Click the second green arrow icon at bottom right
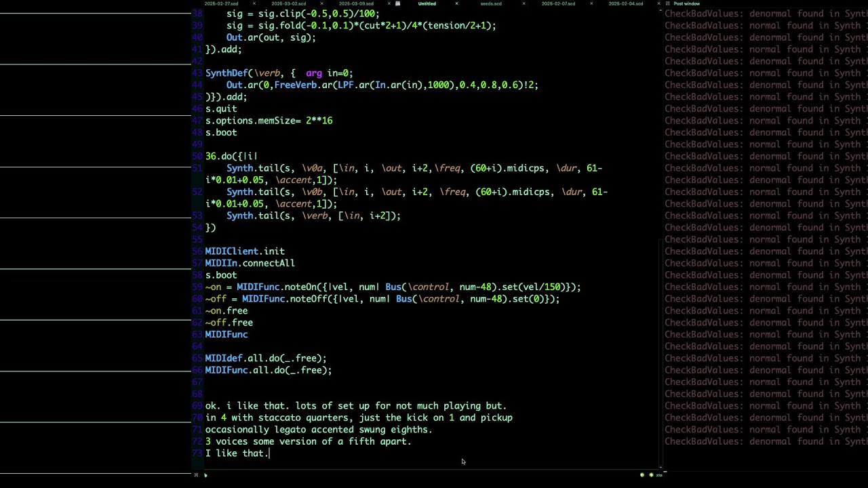This screenshot has height=488, width=868. point(652,474)
